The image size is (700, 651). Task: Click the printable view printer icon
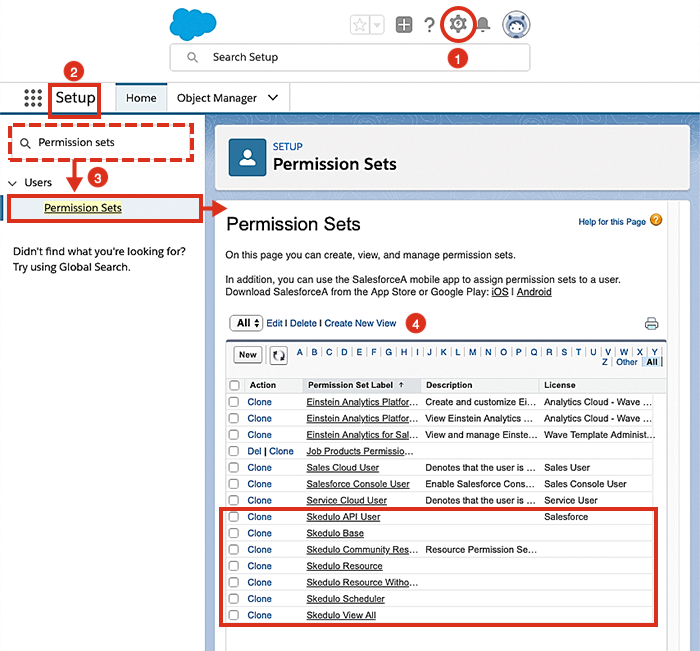pyautogui.click(x=651, y=323)
